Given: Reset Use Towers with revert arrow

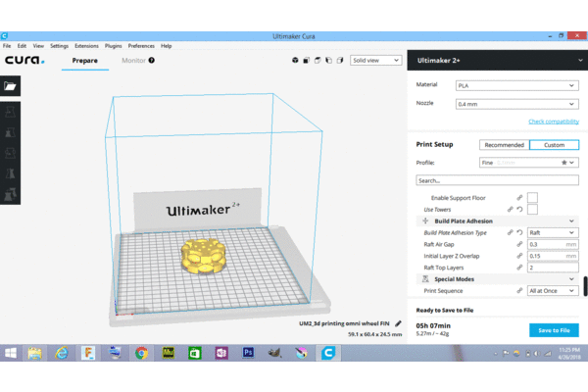Looking at the screenshot, I should [519, 210].
